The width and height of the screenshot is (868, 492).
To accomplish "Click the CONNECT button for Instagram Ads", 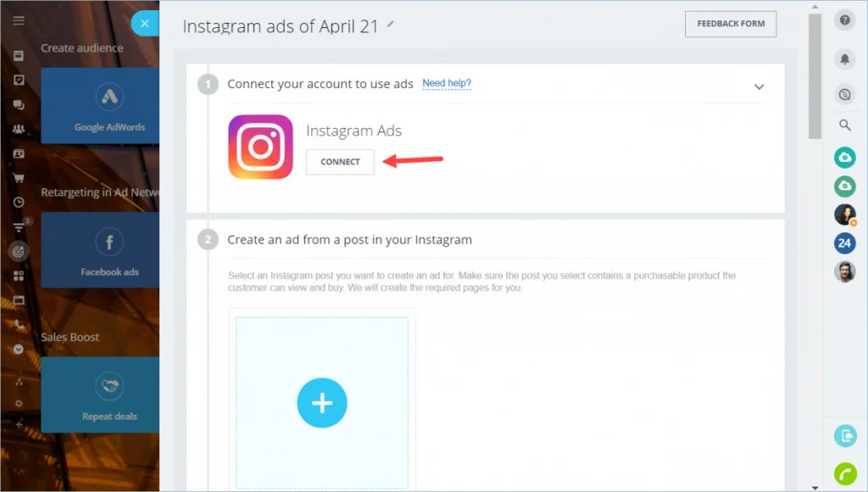I will 340,162.
